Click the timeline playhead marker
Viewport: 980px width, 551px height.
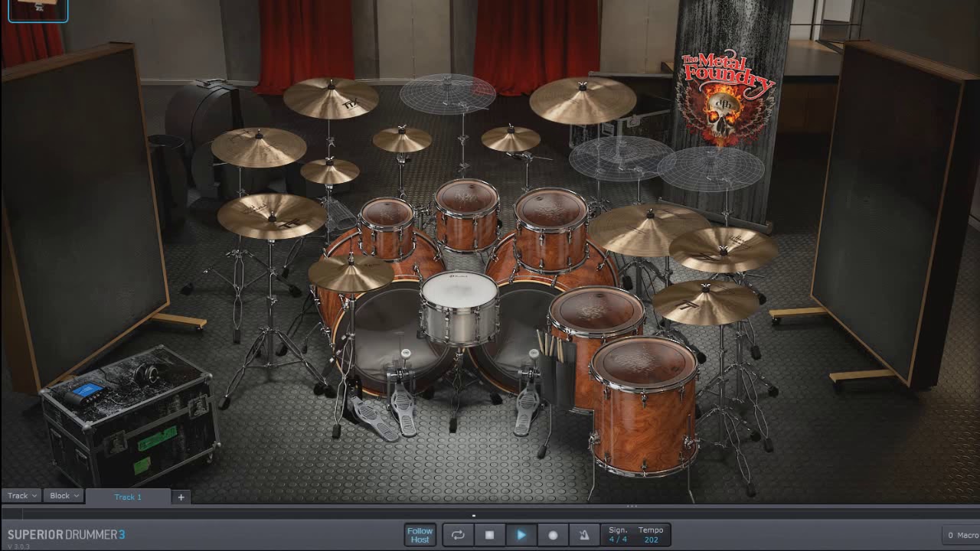pos(474,515)
